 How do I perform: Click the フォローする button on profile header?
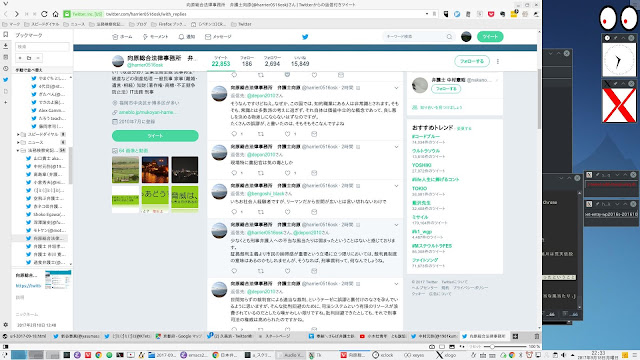(x=472, y=61)
